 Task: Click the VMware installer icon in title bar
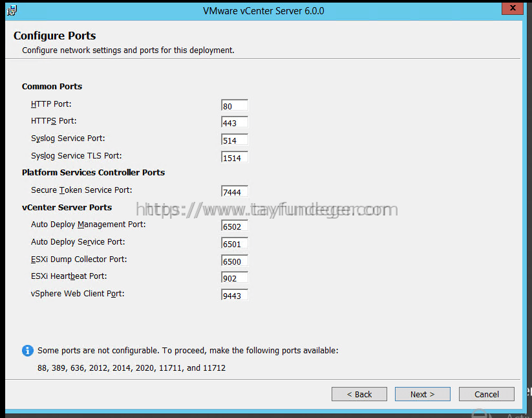pos(12,10)
